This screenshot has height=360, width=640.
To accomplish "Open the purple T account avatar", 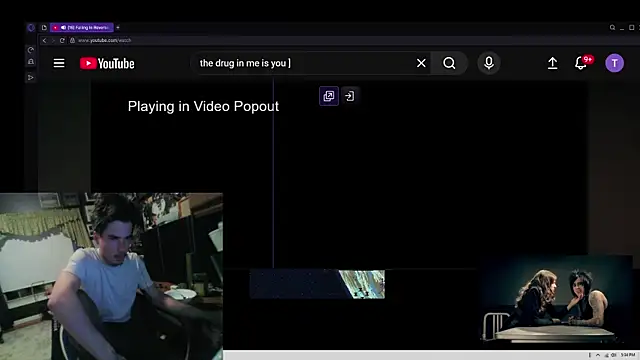I will click(x=614, y=63).
